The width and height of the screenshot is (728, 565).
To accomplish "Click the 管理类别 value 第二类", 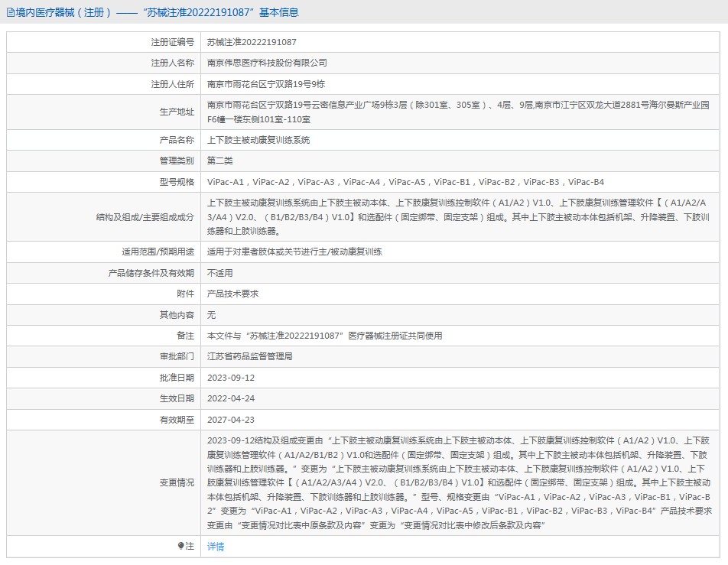I will pyautogui.click(x=220, y=161).
